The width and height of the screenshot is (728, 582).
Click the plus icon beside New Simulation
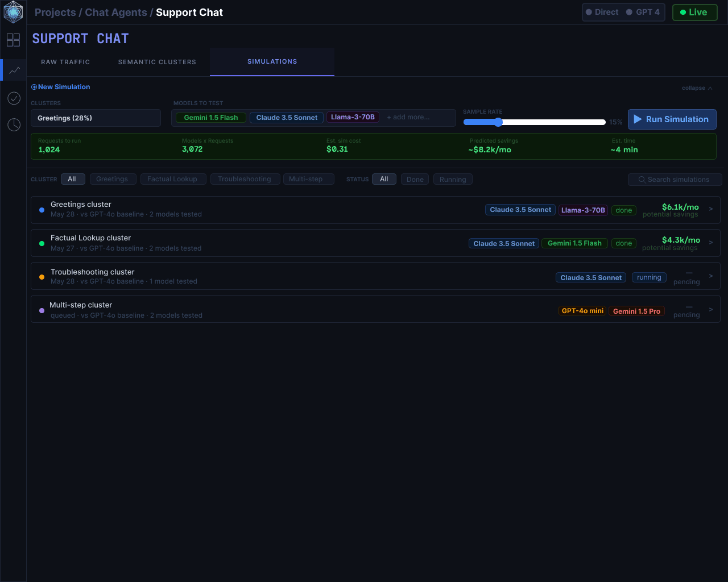point(34,87)
